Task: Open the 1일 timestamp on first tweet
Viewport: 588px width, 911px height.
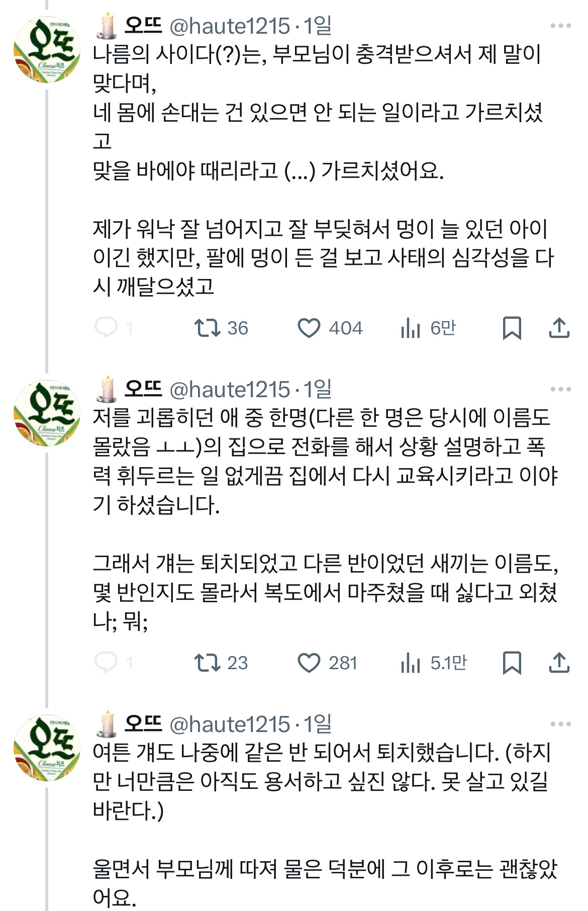Action: 317,26
